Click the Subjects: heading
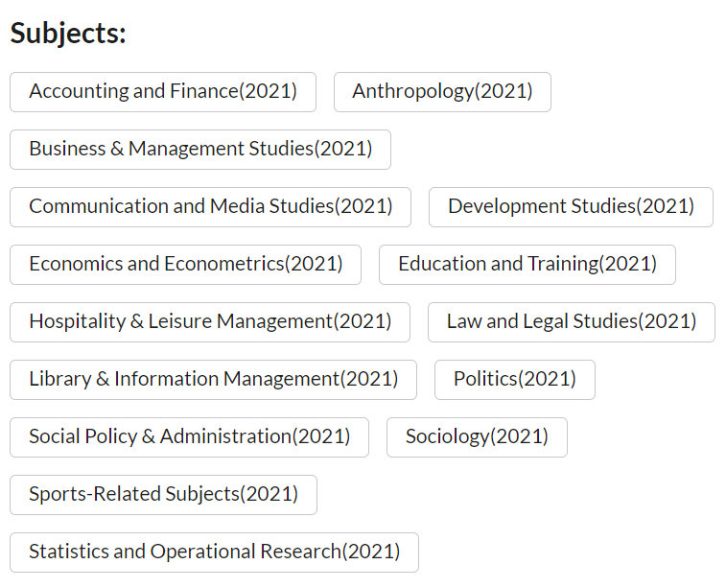This screenshot has width=726, height=588. click(x=68, y=34)
